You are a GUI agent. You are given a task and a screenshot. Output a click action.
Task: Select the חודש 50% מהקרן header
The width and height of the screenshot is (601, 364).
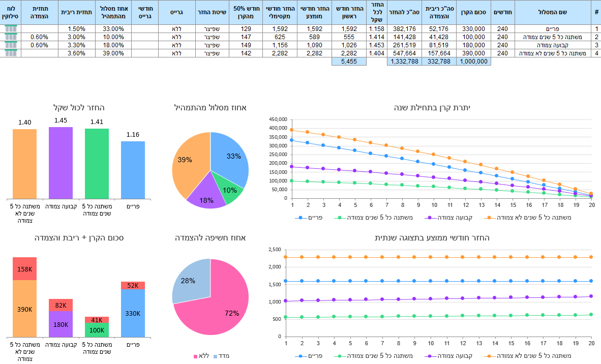coord(246,12)
